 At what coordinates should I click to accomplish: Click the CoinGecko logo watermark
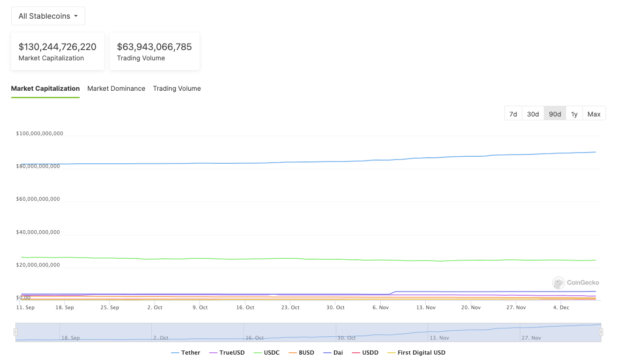pyautogui.click(x=576, y=283)
